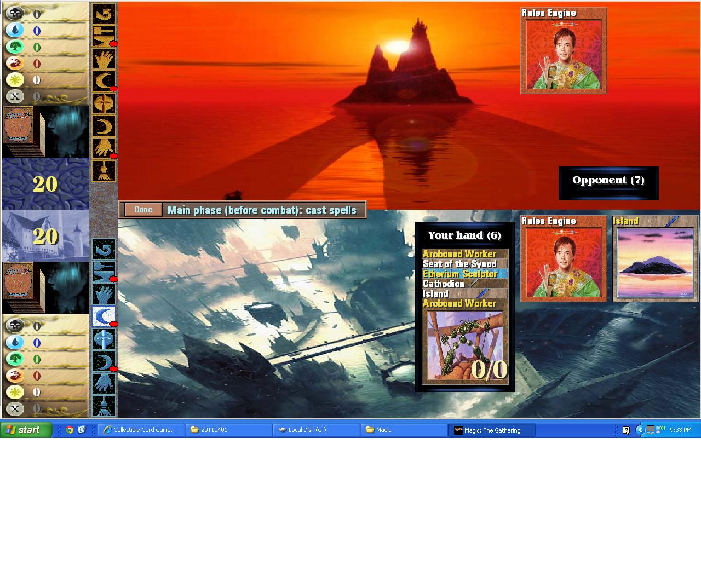
Task: Click your white sun mana icon
Action: [x=15, y=391]
